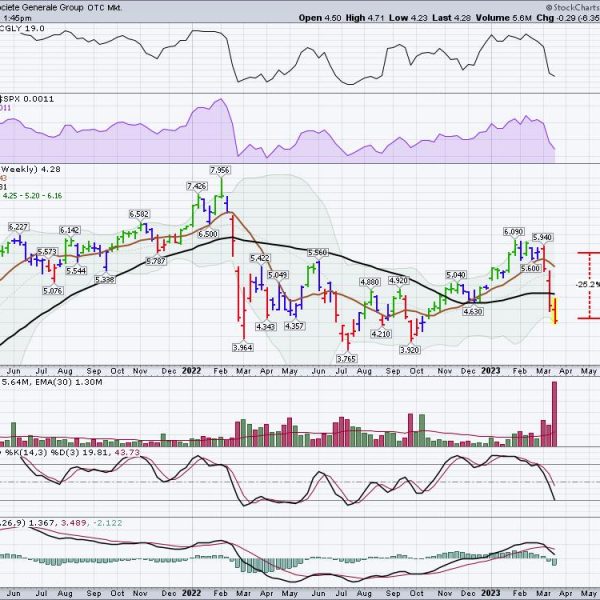The width and height of the screenshot is (600, 600).
Task: Select the 4.920 price label
Action: pos(398,280)
